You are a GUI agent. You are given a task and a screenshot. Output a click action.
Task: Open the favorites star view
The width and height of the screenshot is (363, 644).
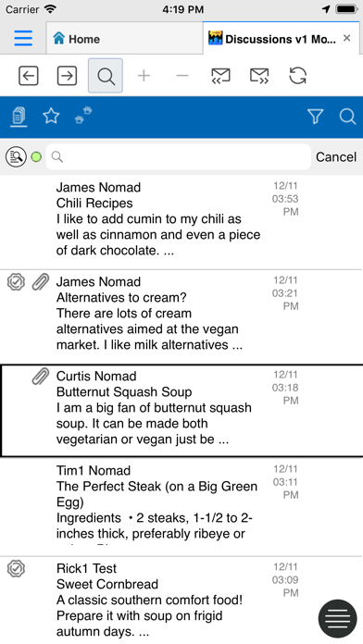click(51, 117)
